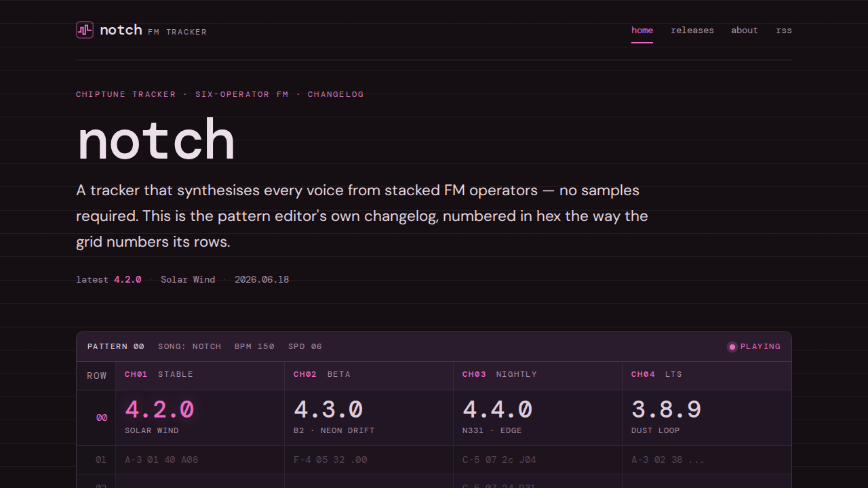Click the pink PLAYING indicator dot
The width and height of the screenshot is (868, 488).
[732, 347]
